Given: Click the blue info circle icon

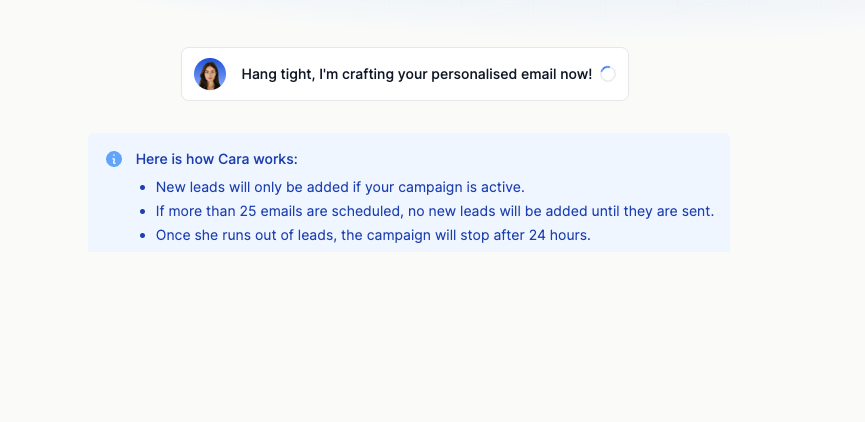Looking at the screenshot, I should pos(114,159).
